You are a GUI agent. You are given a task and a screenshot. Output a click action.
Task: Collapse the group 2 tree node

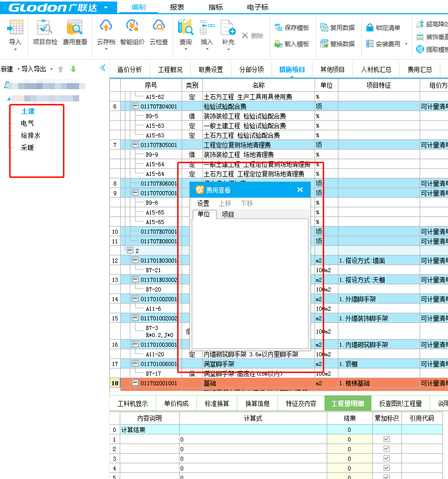click(x=130, y=250)
